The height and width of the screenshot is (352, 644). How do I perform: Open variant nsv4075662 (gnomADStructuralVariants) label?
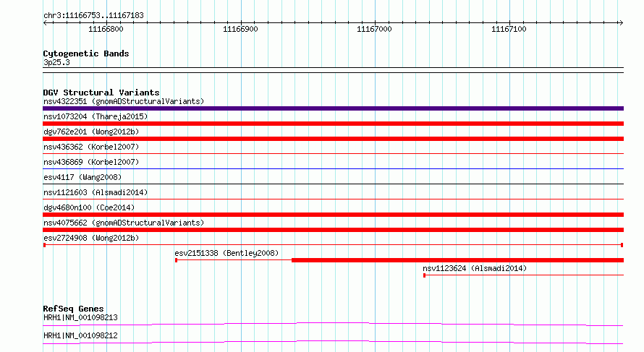124,223
